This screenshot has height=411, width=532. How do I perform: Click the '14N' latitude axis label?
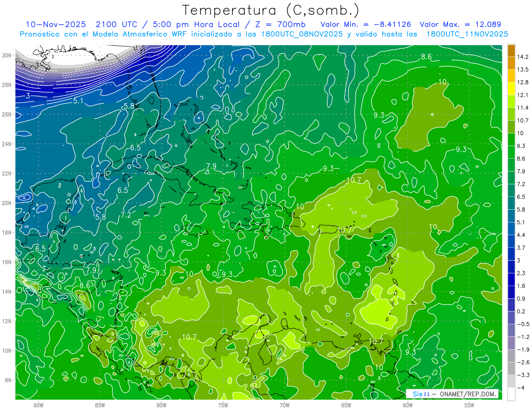tap(8, 291)
